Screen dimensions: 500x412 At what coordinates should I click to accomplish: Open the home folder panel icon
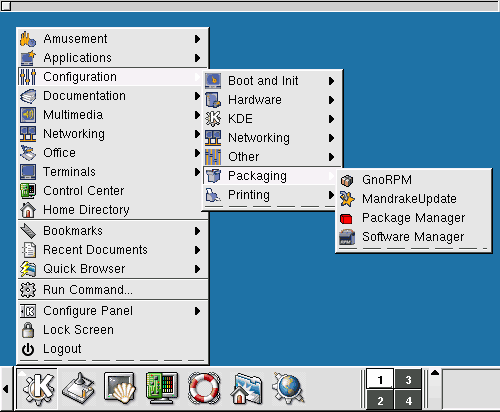click(246, 389)
